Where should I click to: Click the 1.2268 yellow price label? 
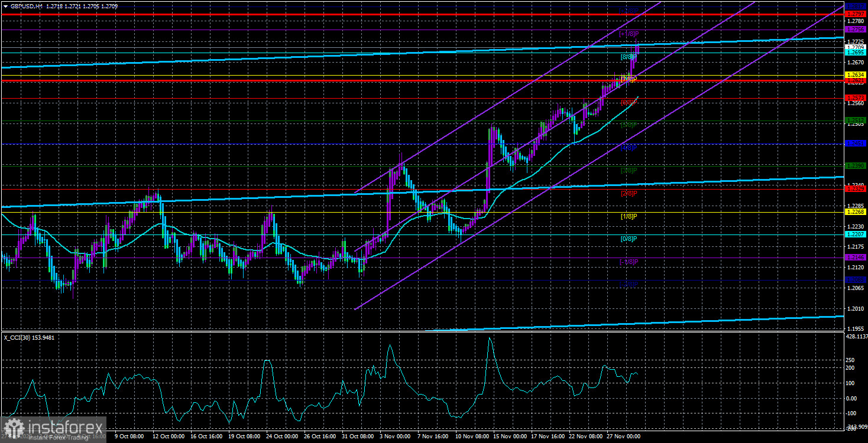[856, 212]
